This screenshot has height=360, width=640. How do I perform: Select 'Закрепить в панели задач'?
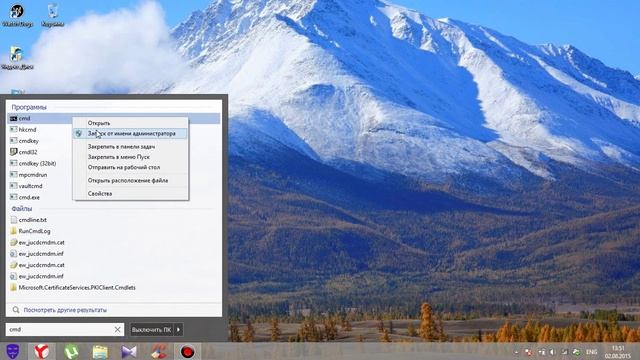(131, 146)
